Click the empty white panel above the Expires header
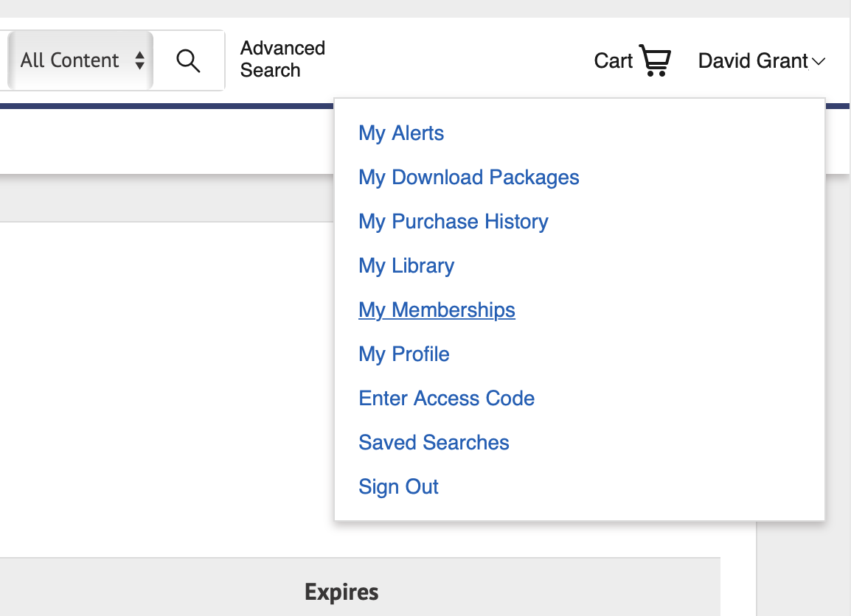The image size is (851, 616). click(x=162, y=383)
